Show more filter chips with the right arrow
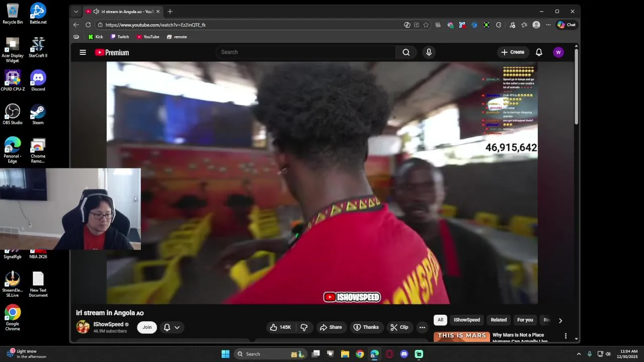The image size is (644, 362). (560, 320)
